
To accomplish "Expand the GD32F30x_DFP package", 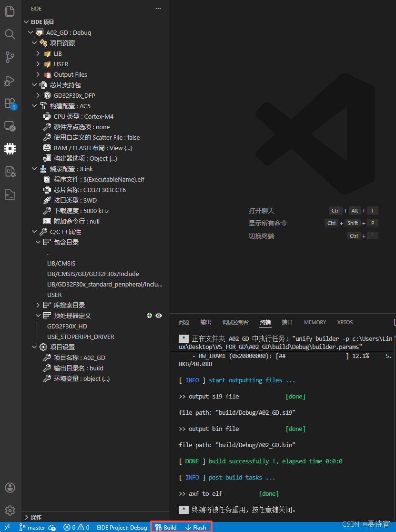I will pos(38,96).
